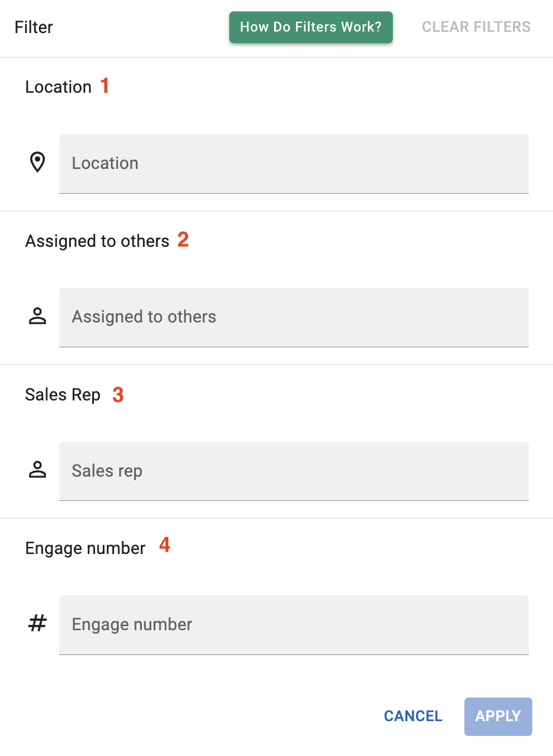Click the person icon beside Assigned to others
The image size is (553, 756).
(37, 317)
